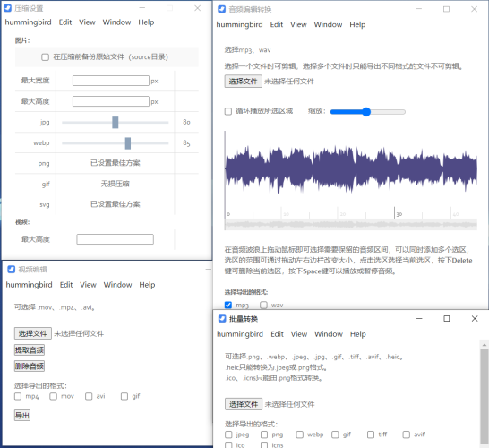Click the hummingbird app icon in 压缩设置 title bar
Viewport: 489px width, 448px height.
coord(7,8)
